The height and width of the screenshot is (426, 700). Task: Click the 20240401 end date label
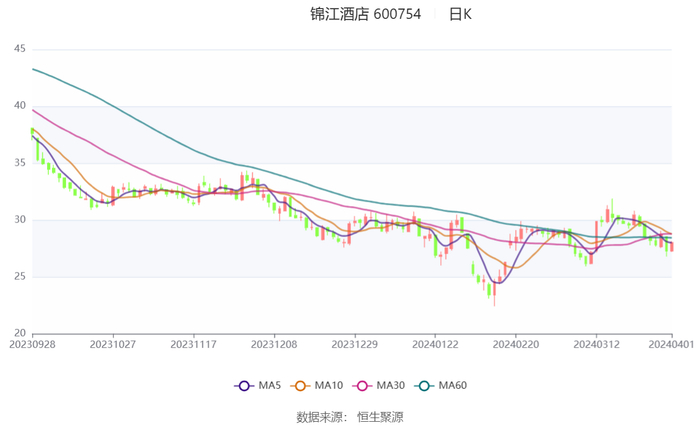(x=671, y=343)
